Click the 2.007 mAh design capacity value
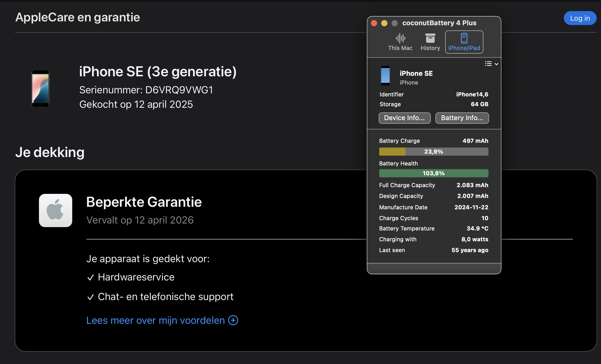The width and height of the screenshot is (601, 364). (x=473, y=196)
